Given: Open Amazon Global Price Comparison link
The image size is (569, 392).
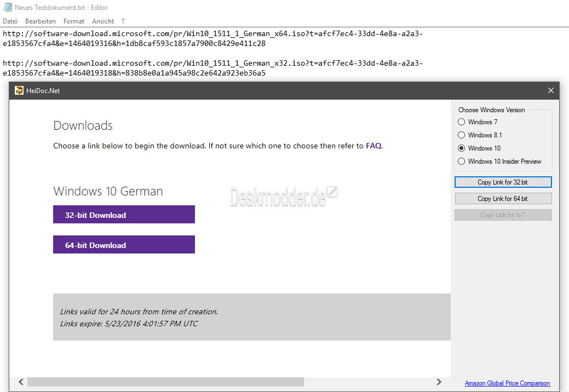Looking at the screenshot, I should pyautogui.click(x=507, y=383).
